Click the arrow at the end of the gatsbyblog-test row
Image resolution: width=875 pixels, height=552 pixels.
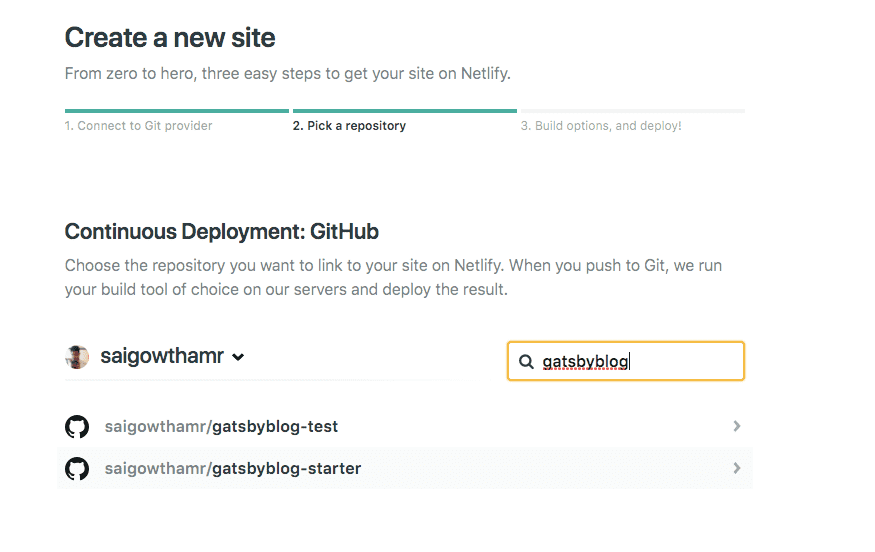[737, 426]
